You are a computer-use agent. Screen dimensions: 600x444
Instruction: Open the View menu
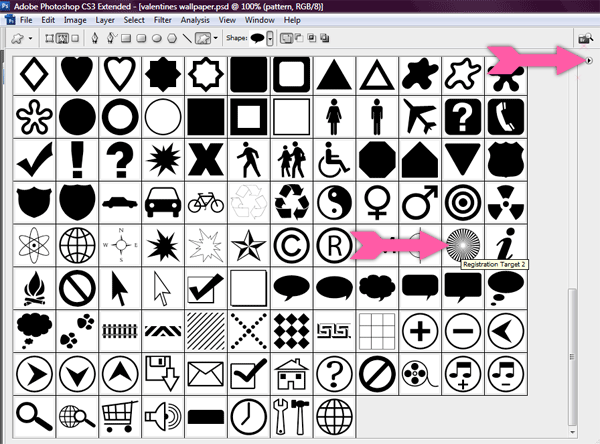[x=227, y=20]
